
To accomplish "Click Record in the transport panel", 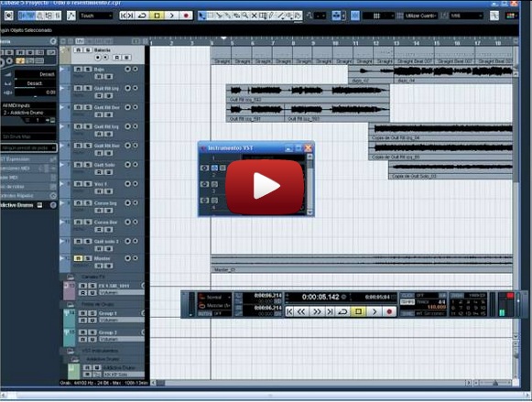I will (x=389, y=311).
